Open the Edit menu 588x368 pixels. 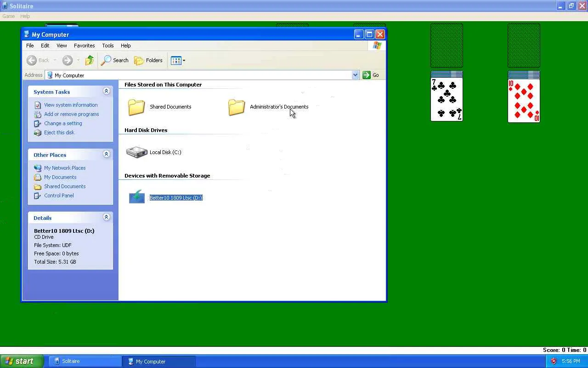45,46
